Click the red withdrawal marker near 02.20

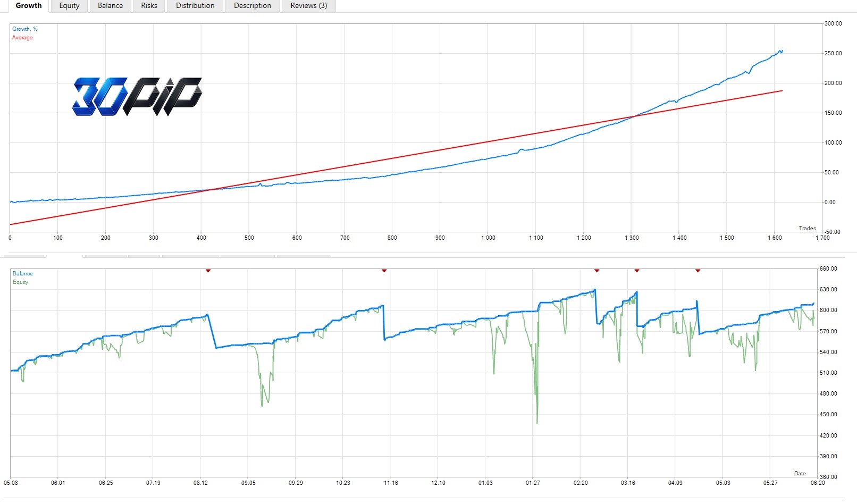pos(596,271)
